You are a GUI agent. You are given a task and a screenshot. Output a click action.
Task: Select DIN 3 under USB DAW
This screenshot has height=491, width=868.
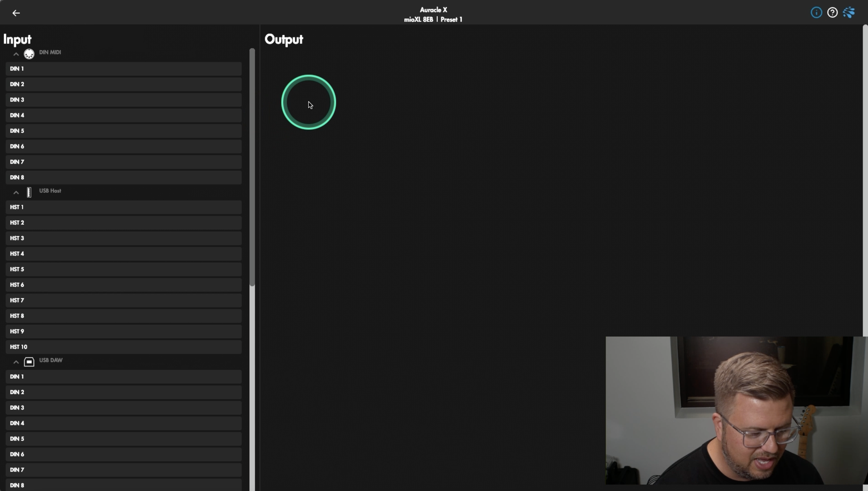(123, 408)
